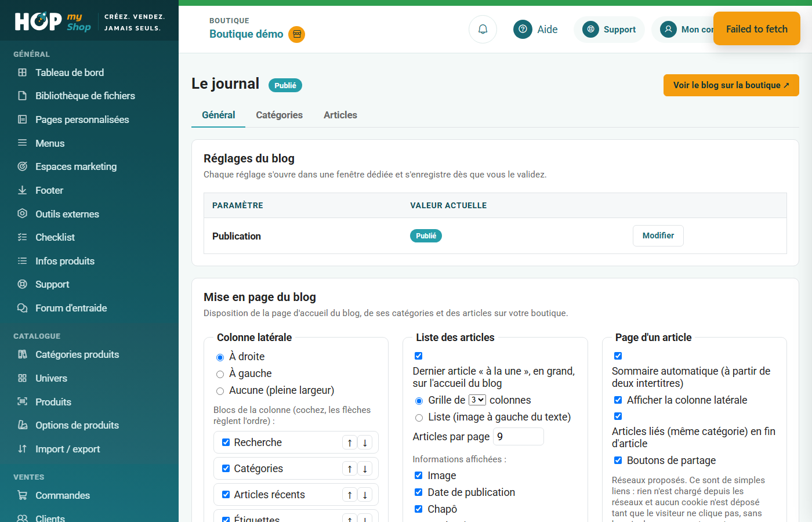Uncheck the Recherche block checkbox
812x522 pixels.
point(226,443)
